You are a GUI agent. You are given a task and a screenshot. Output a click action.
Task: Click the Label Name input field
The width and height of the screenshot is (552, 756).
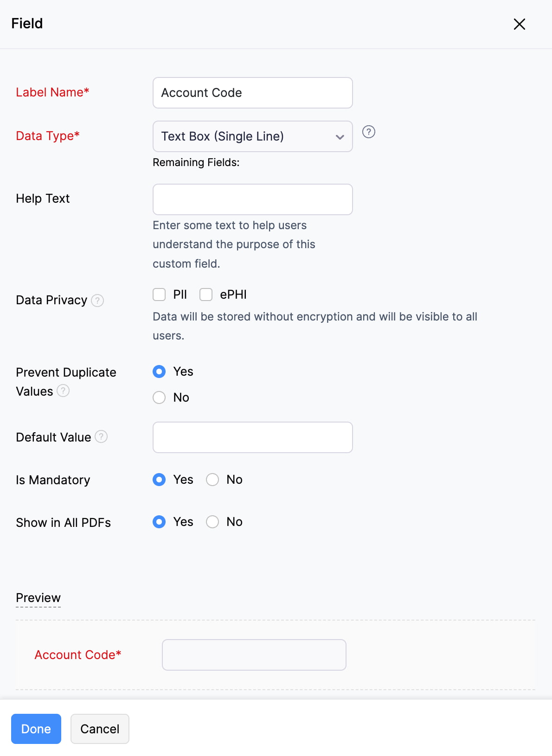coord(253,93)
